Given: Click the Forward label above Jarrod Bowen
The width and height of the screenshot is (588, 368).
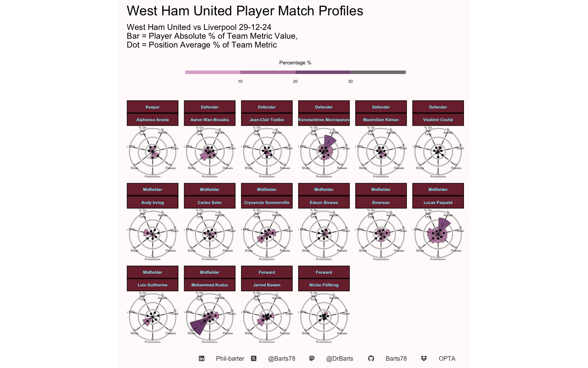Looking at the screenshot, I should pos(267,272).
